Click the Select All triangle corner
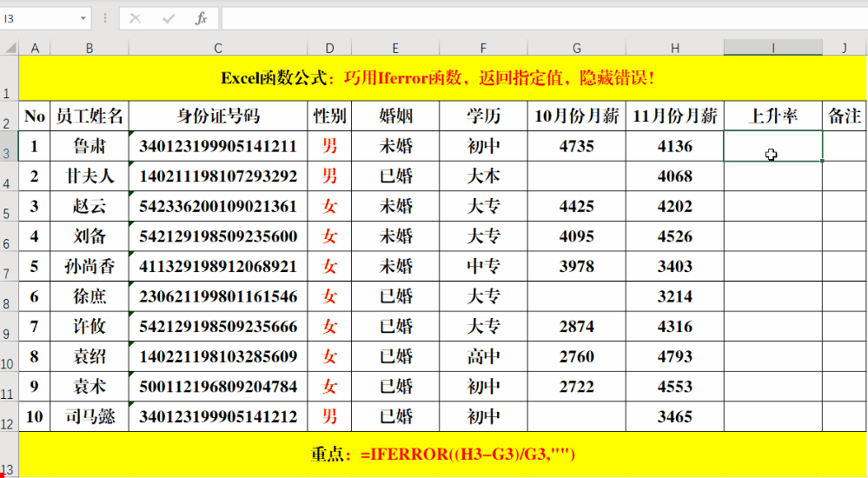868x478 pixels. pos(10,48)
